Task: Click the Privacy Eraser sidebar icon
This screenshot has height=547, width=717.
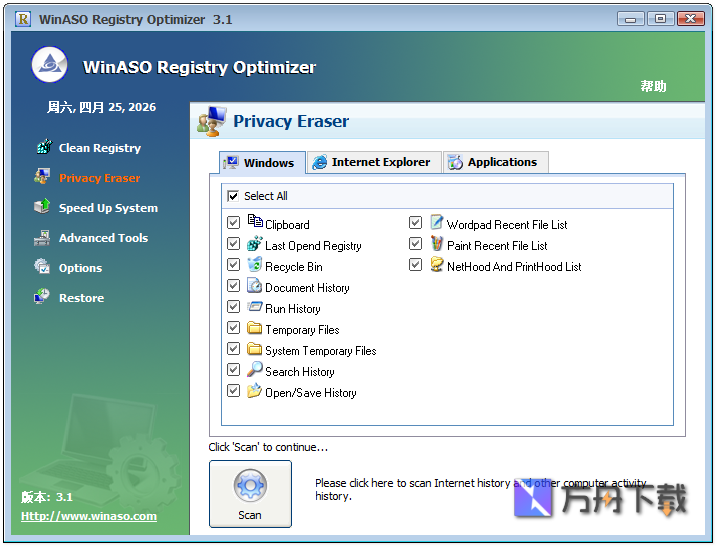Action: (x=42, y=177)
